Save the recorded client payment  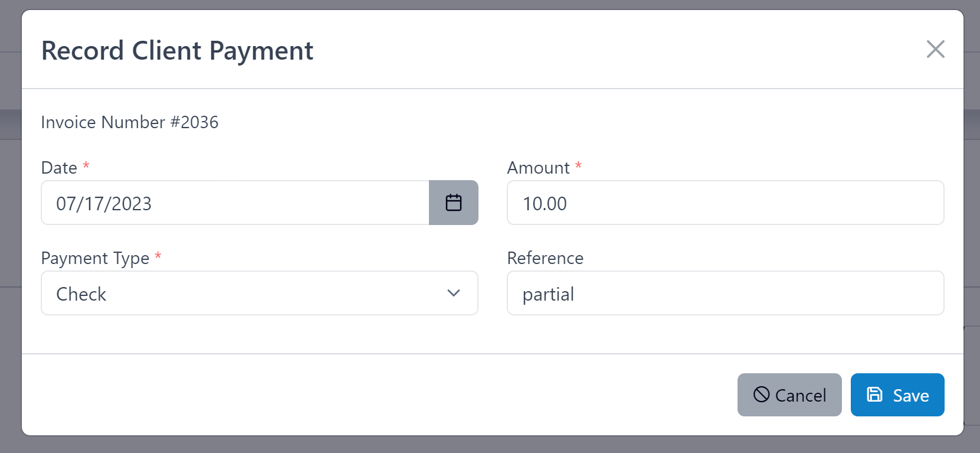897,395
